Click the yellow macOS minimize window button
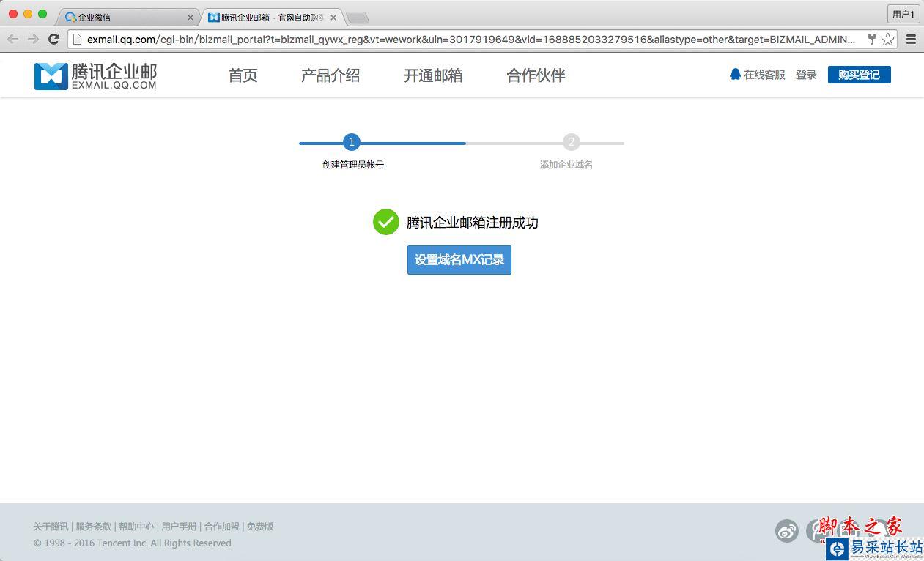This screenshot has height=561, width=924. (x=28, y=14)
